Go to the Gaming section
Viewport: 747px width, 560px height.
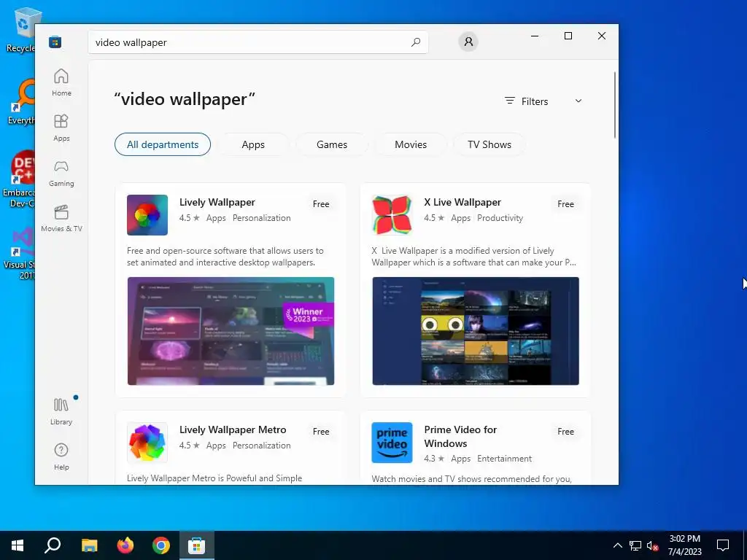(61, 174)
